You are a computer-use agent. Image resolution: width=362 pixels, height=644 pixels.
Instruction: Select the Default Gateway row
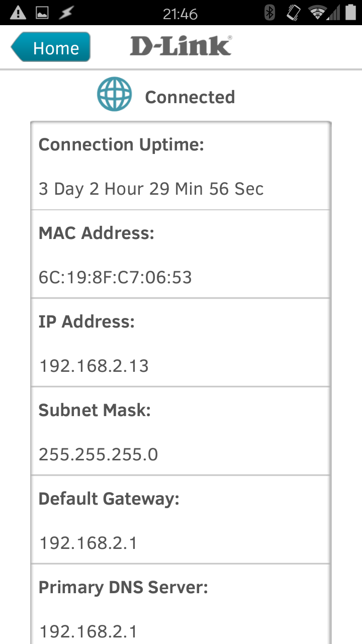click(180, 519)
